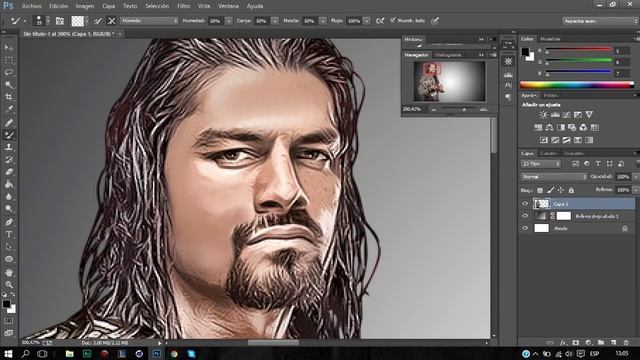Open the Normal blend mode dropdown

(554, 177)
